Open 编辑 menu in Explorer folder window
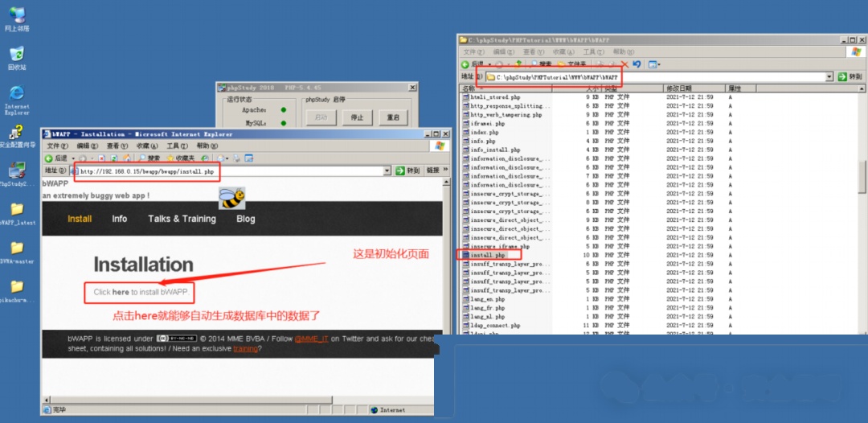This screenshot has width=868, height=423. pyautogui.click(x=503, y=51)
